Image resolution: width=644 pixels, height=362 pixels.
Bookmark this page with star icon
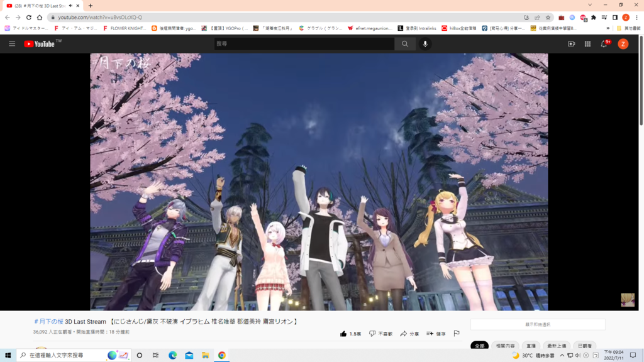(548, 17)
